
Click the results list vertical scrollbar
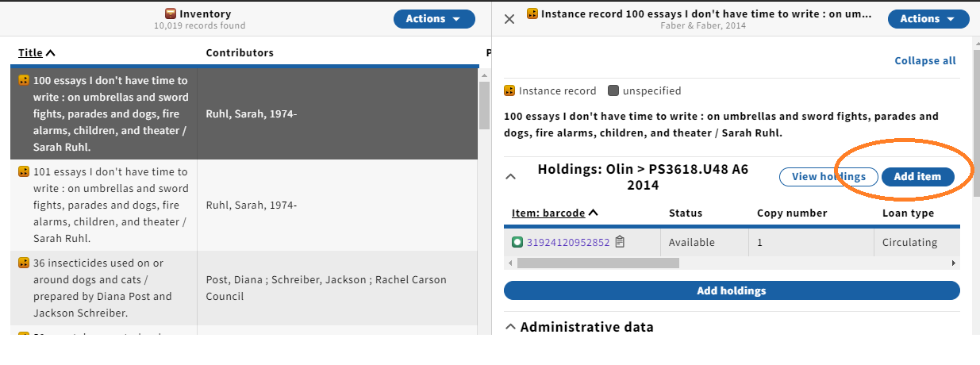(x=485, y=106)
